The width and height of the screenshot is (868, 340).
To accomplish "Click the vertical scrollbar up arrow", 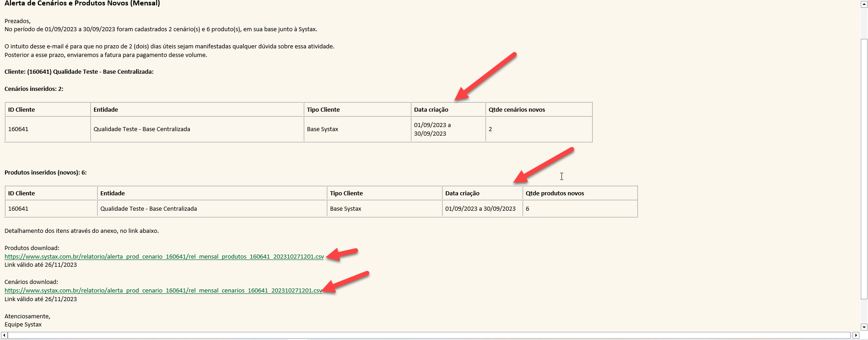I will pyautogui.click(x=864, y=4).
